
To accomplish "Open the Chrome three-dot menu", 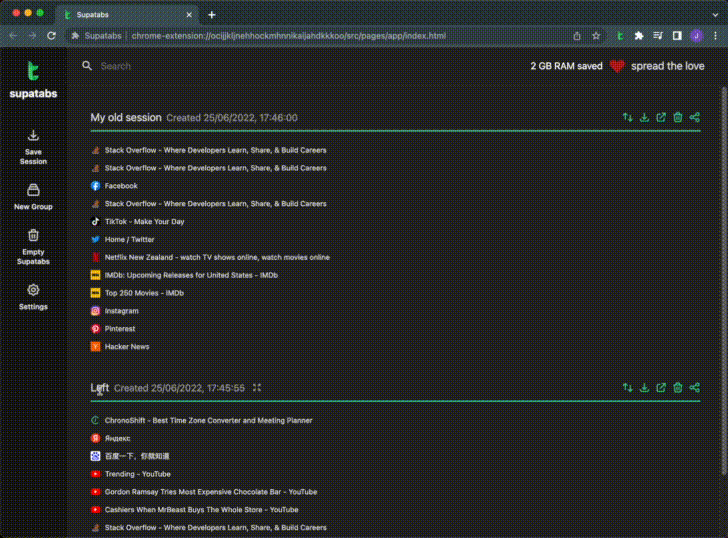I will (x=715, y=36).
